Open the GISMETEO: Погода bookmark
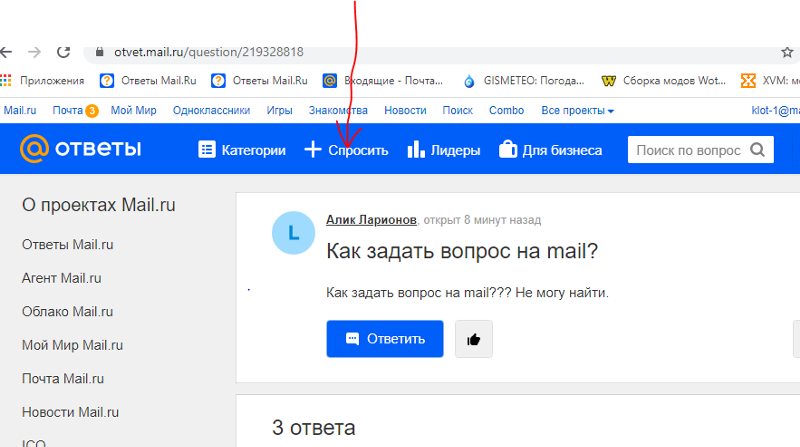 [523, 81]
